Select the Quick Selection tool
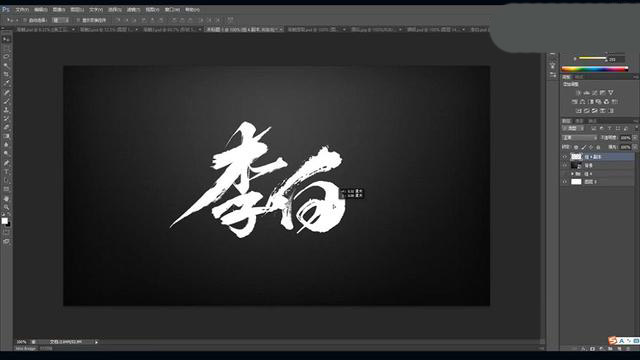Screen dimensions: 640x360 (6, 65)
